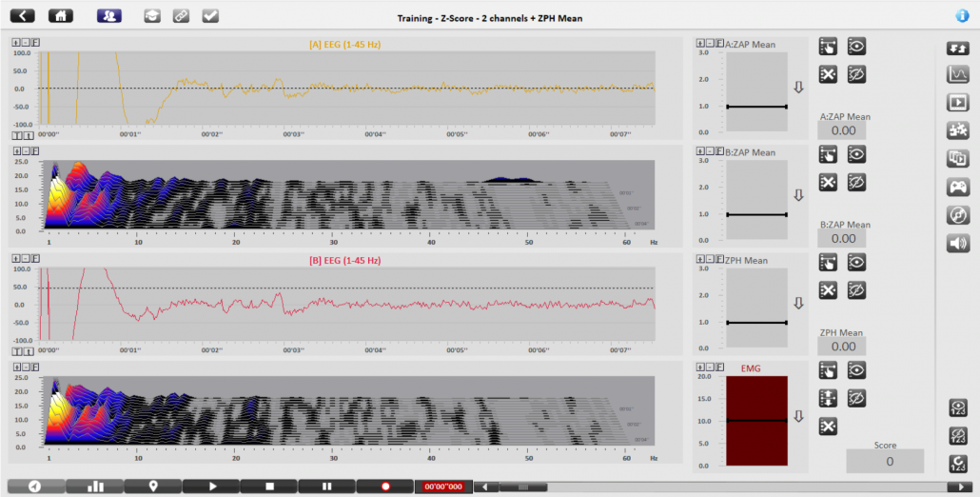Start recording with the red Record button
Viewport: 980px width, 497px height.
pyautogui.click(x=385, y=487)
